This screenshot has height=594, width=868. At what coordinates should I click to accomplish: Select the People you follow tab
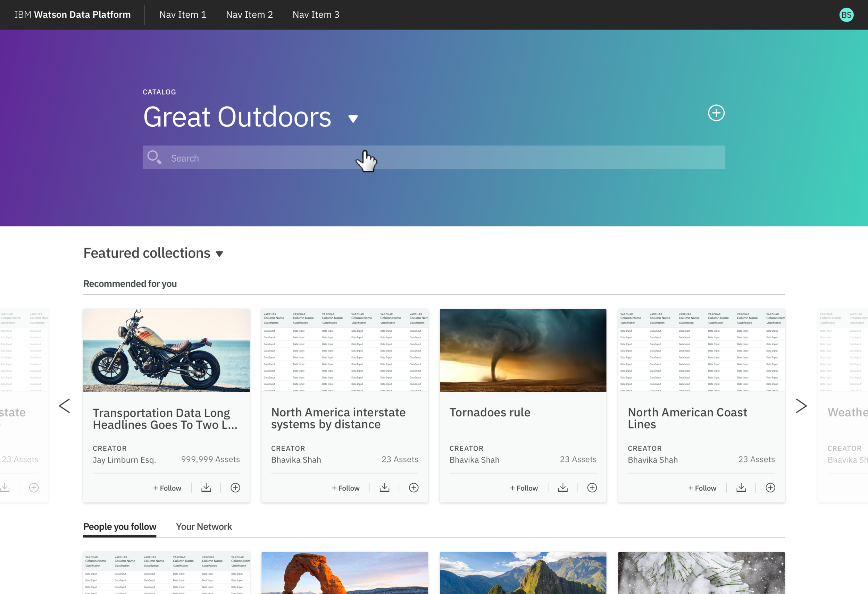click(120, 526)
